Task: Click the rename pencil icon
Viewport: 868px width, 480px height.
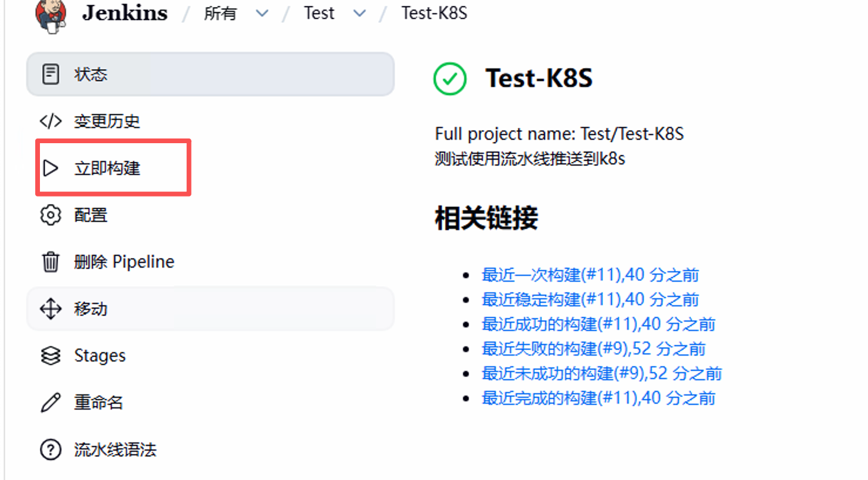Action: pos(51,403)
